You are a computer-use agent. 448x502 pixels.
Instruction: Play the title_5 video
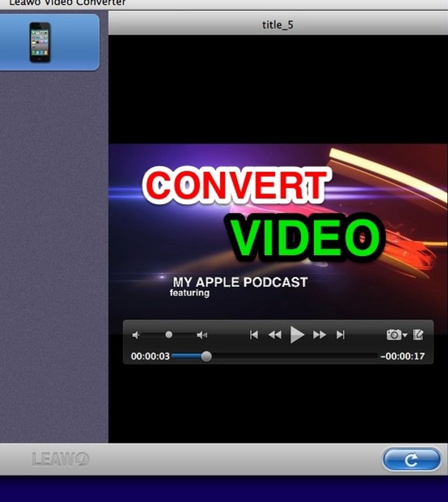[x=297, y=335]
